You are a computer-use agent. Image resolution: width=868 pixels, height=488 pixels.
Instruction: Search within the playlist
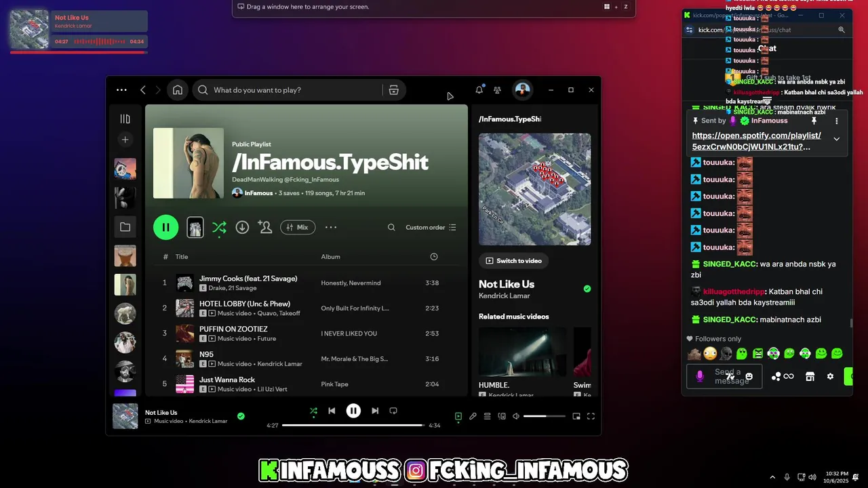pos(391,227)
